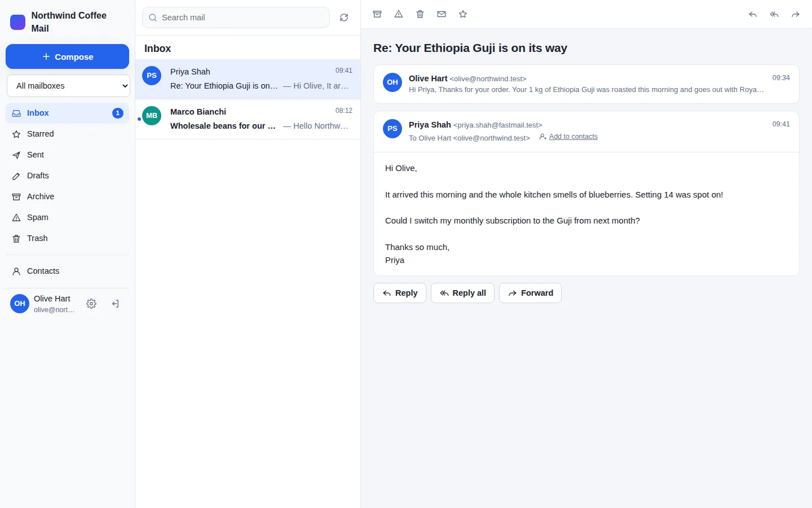Mark as unread with envelope icon
The image size is (812, 508).
(x=442, y=14)
